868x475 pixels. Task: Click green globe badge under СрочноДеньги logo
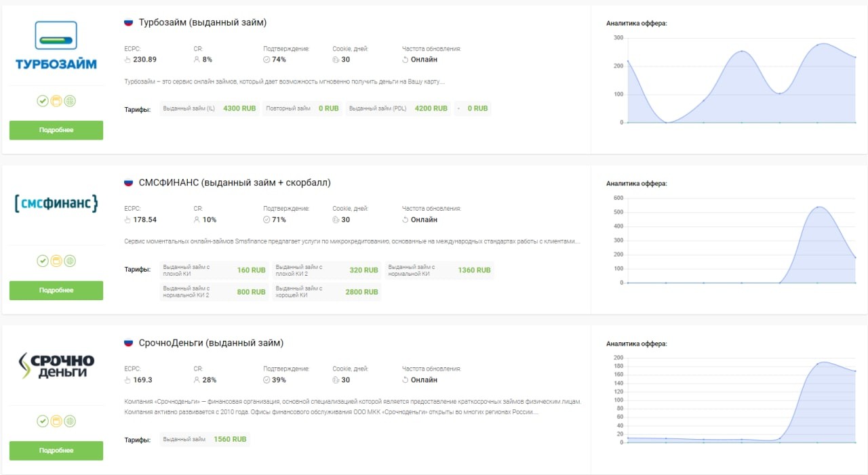(70, 421)
